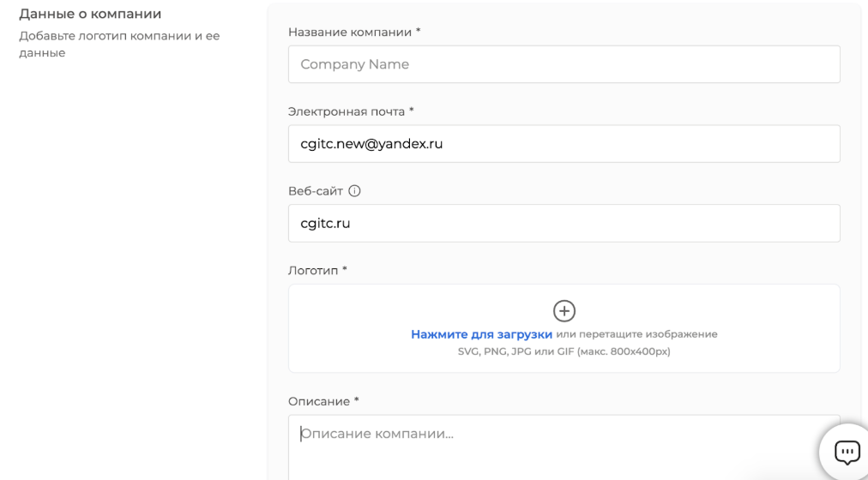Click the SVG, PNG, JPG или GIF hint text

(564, 351)
